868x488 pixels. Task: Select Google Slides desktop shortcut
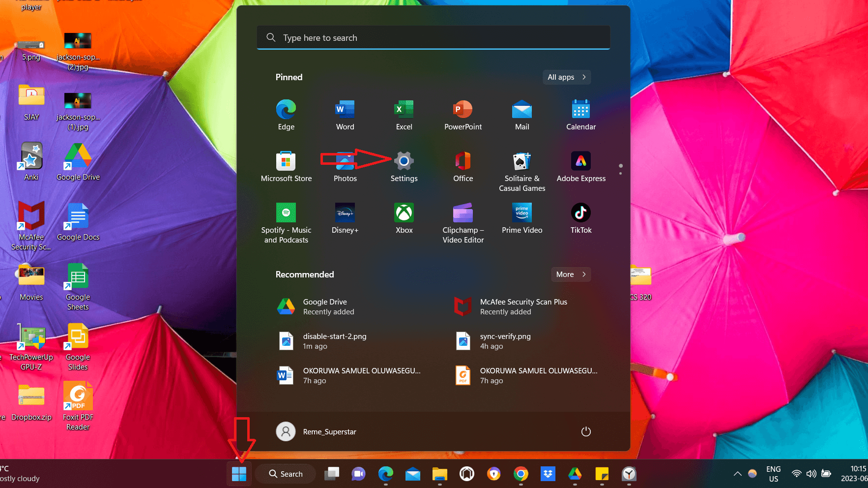(x=78, y=347)
